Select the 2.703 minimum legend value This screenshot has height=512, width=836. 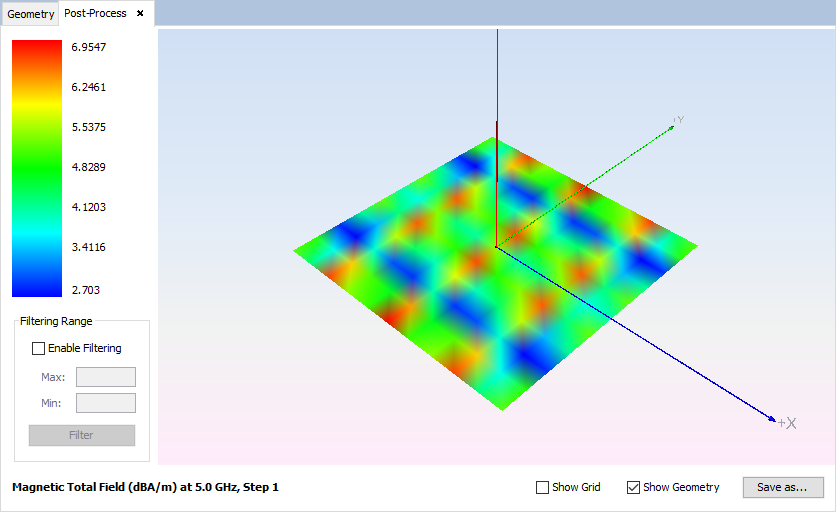(85, 290)
